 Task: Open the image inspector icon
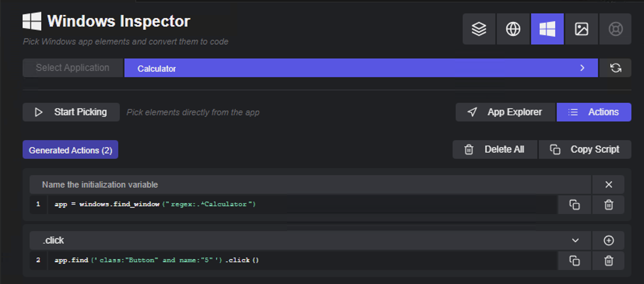click(581, 29)
